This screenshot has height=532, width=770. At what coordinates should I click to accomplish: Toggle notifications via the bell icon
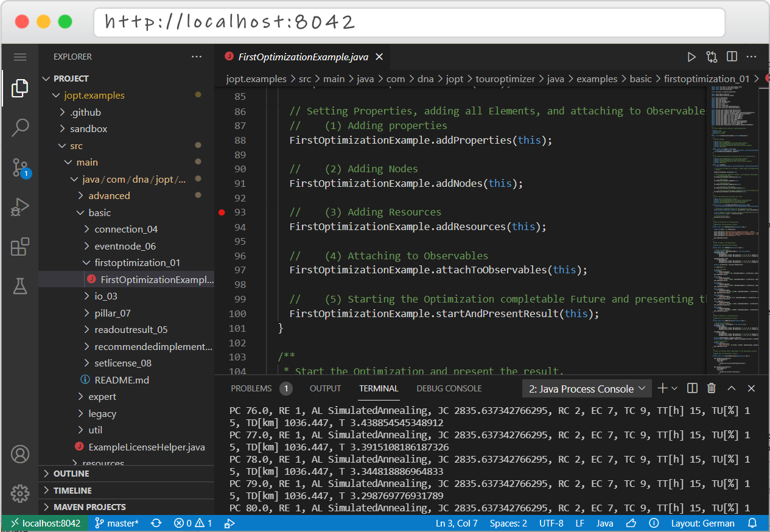752,523
